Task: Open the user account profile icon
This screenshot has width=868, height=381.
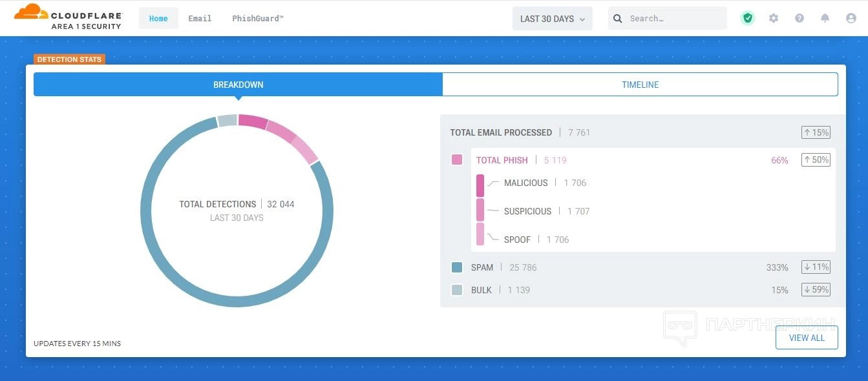Action: (x=851, y=18)
